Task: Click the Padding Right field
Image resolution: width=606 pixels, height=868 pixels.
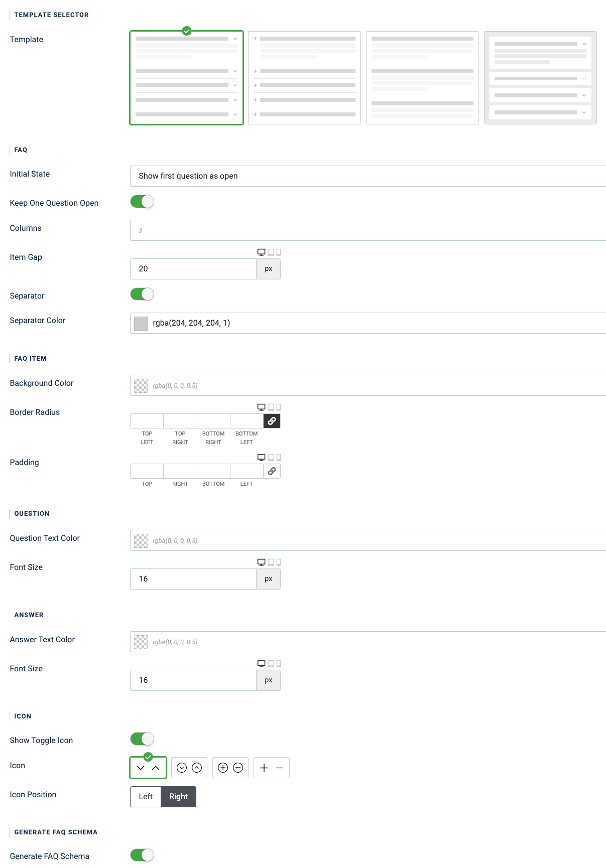Action: click(x=180, y=471)
